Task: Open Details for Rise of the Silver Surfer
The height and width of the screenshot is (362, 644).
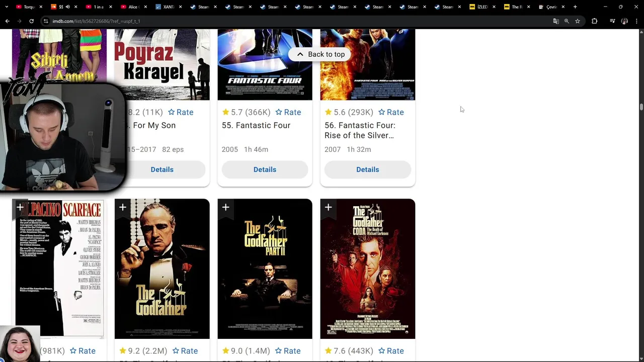Action: [367, 169]
